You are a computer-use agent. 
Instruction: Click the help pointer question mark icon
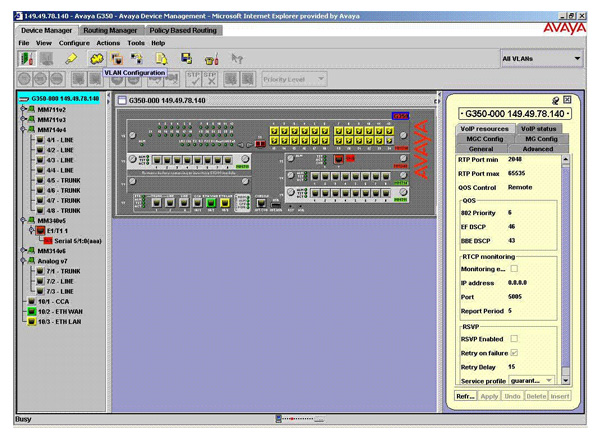tap(237, 59)
